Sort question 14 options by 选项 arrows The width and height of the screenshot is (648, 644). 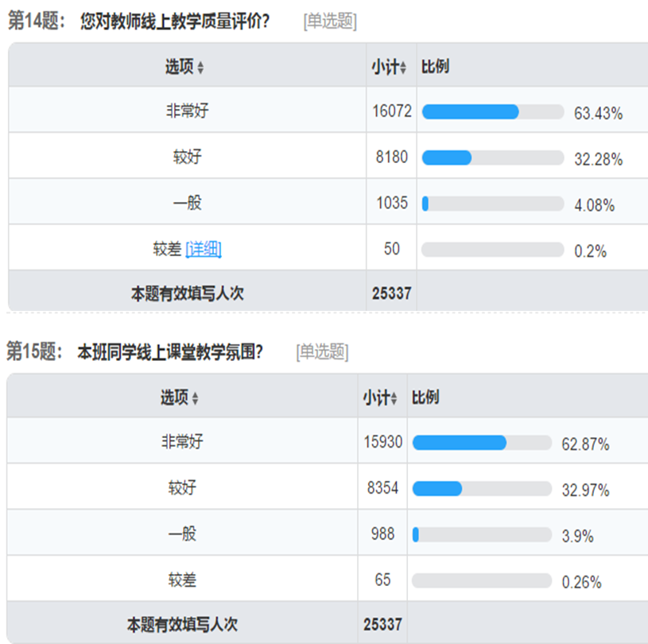[x=200, y=68]
